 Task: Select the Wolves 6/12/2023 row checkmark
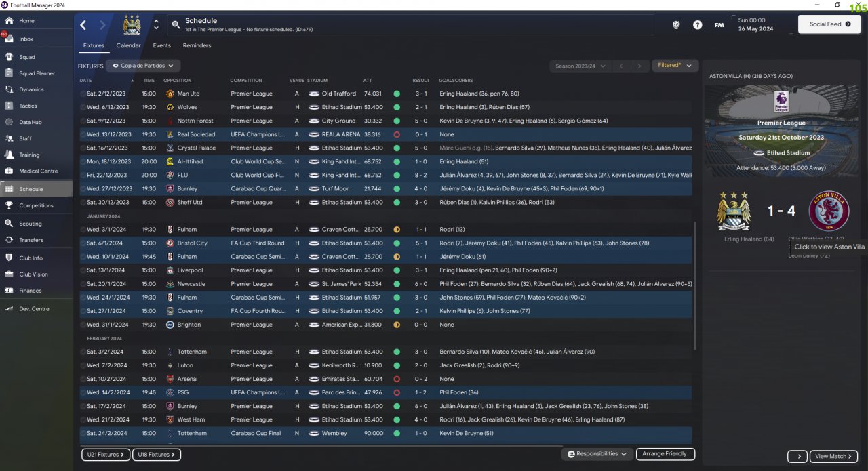pos(83,107)
